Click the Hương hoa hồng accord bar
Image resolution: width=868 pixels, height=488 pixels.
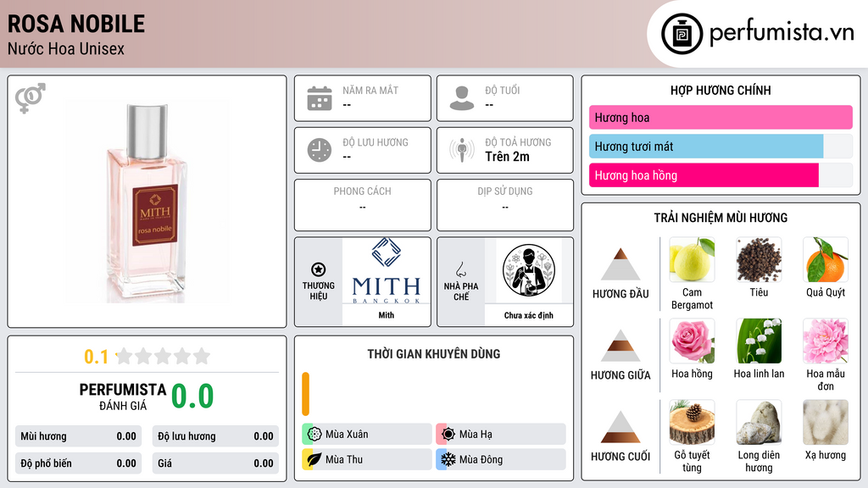point(721,175)
